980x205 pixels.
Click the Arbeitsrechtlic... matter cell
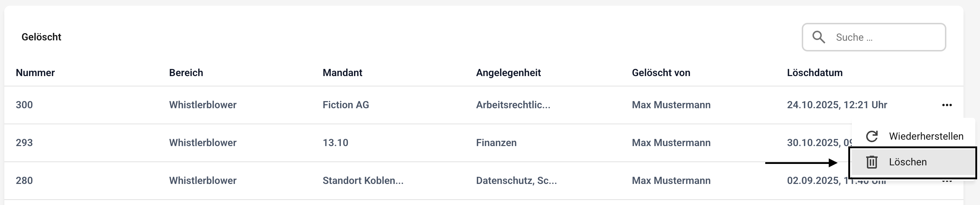pyautogui.click(x=513, y=105)
